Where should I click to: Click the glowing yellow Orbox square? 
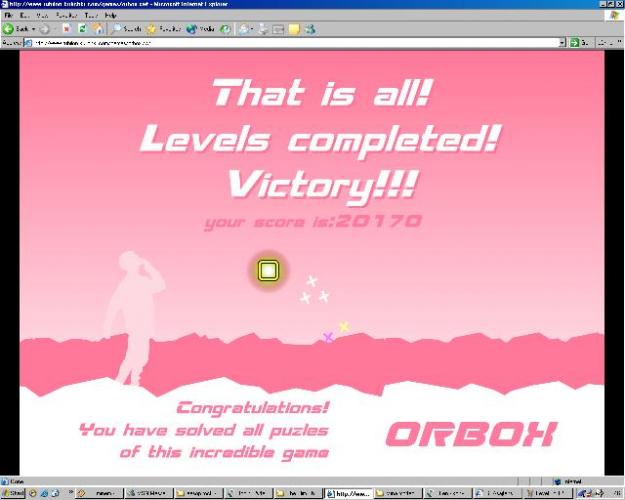(268, 270)
